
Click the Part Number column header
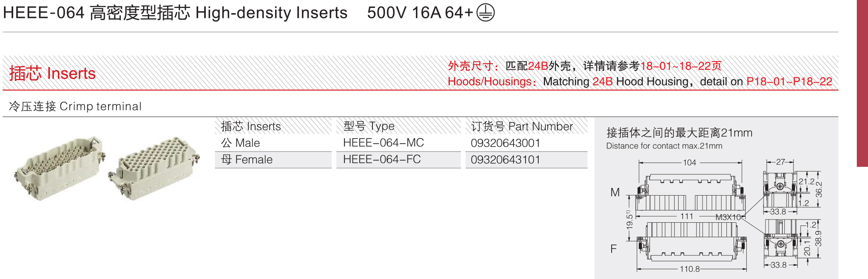tap(522, 127)
